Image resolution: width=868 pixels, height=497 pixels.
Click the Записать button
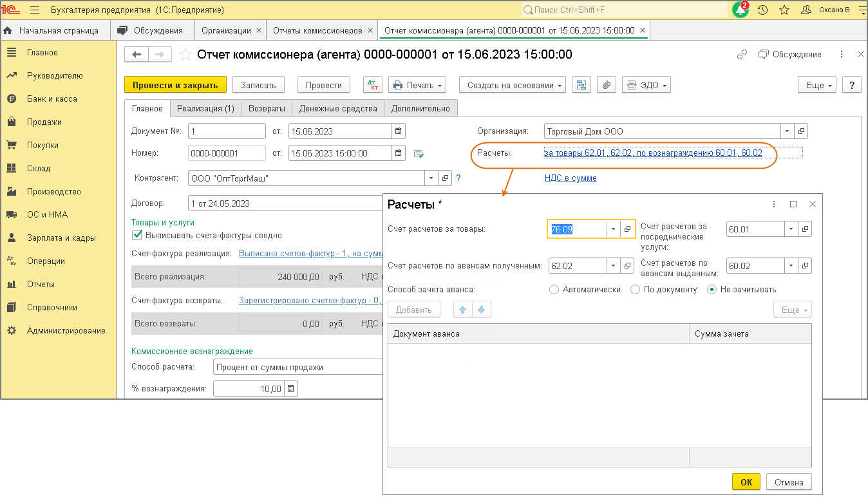pos(258,85)
